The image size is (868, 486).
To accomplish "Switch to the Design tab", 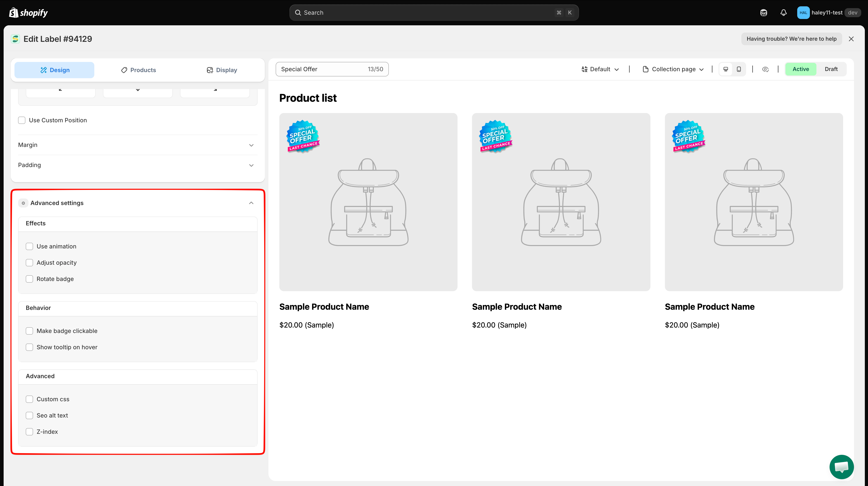I will pos(54,70).
